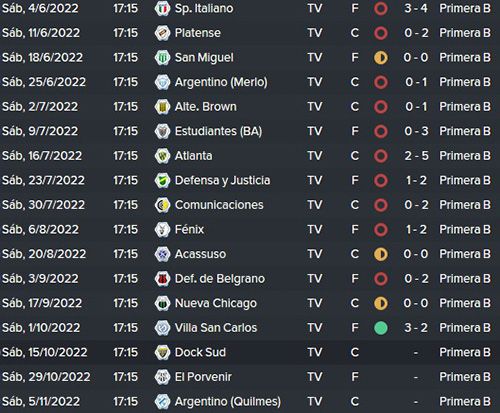Open the 2 - 5 scoreline against Atlanta
This screenshot has height=413, width=500.
[416, 156]
